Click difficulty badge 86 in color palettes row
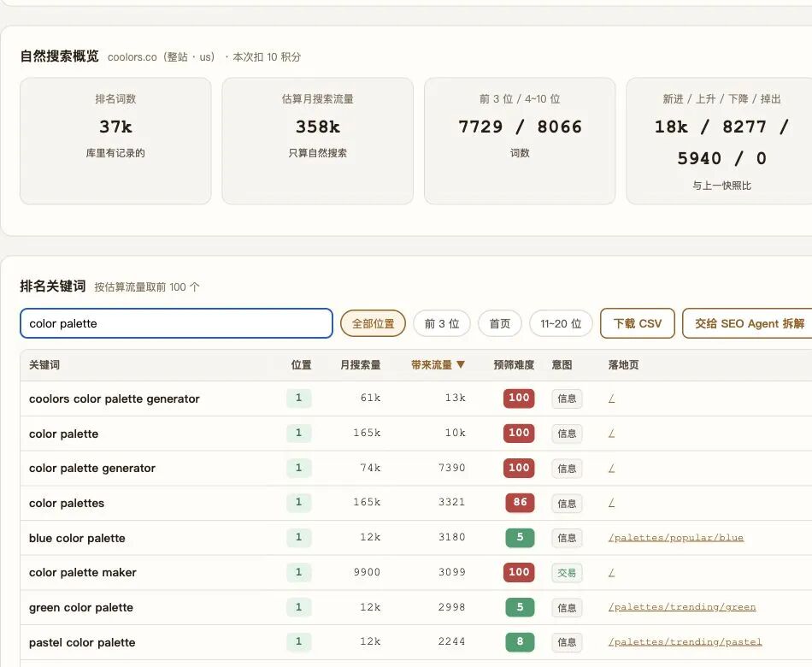 click(x=520, y=502)
